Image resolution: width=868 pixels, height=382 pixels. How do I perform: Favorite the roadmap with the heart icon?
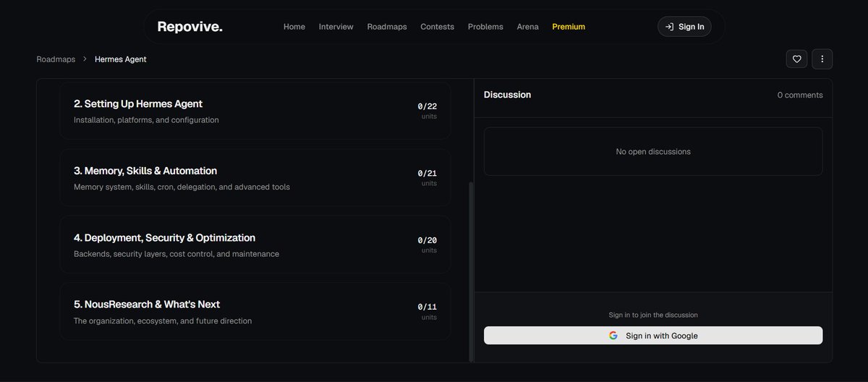click(797, 59)
